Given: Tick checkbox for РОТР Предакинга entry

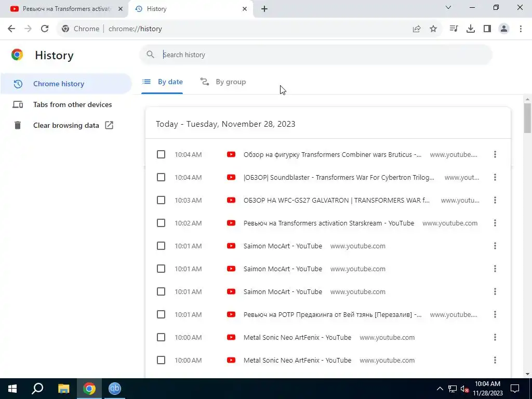Looking at the screenshot, I should 161,314.
